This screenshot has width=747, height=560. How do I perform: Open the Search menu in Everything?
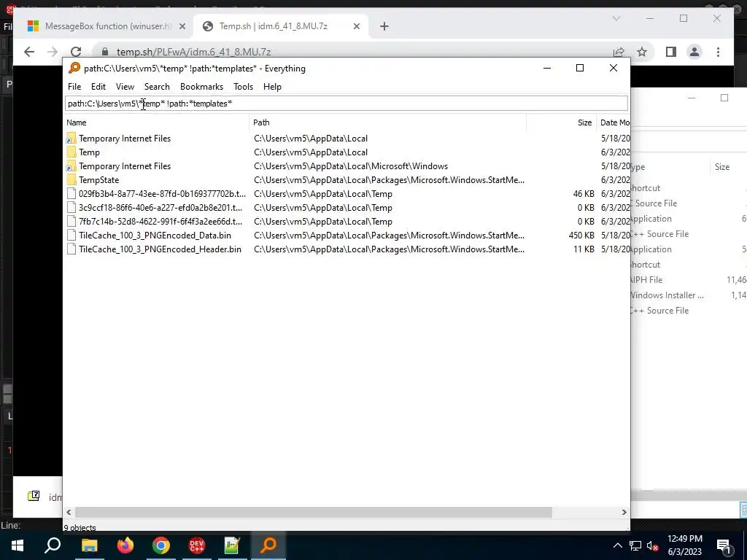point(157,87)
